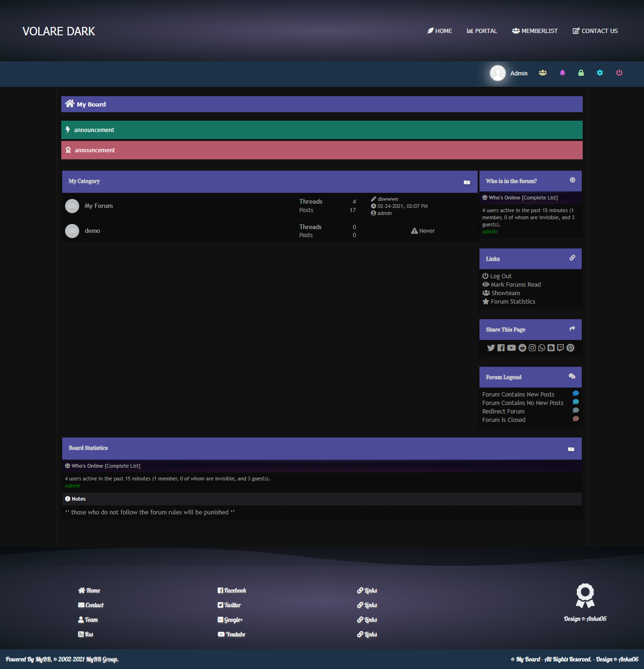Open Contact Us in top navigation

[595, 31]
